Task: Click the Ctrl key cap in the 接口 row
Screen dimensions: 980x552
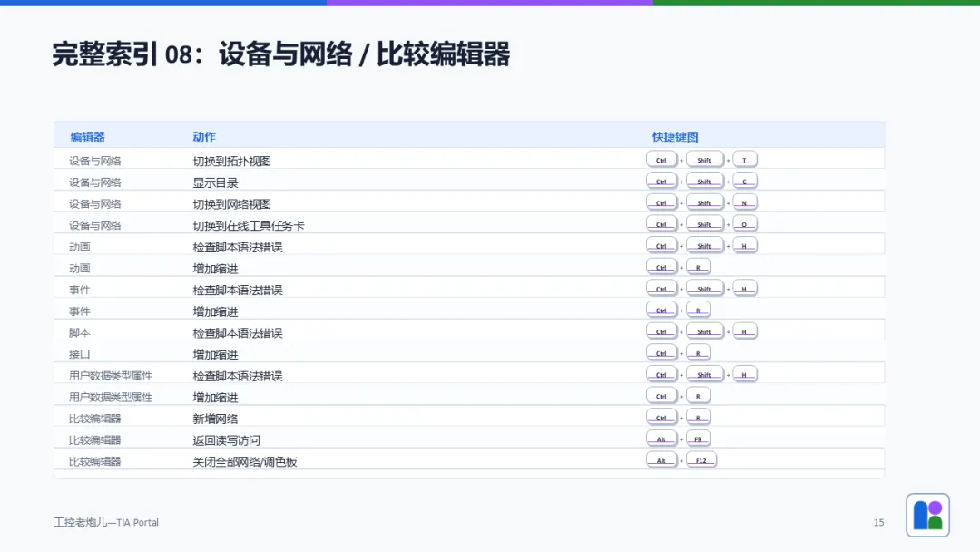Action: pos(661,353)
